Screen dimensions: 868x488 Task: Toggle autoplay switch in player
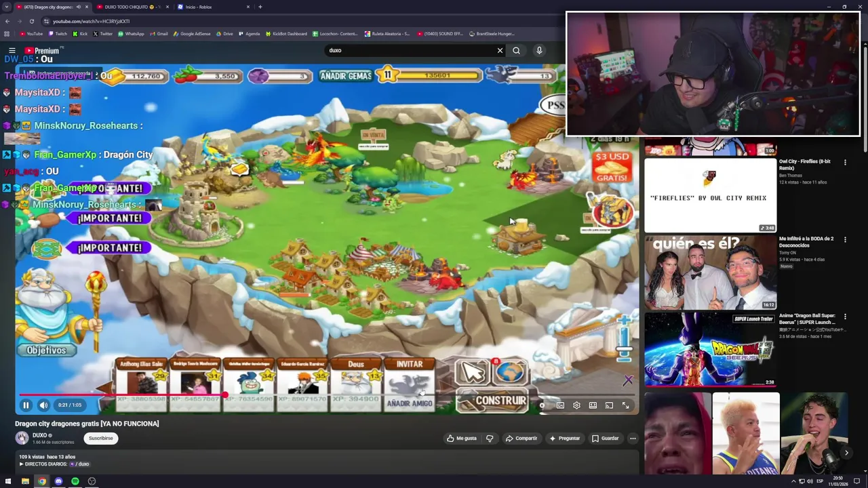pos(542,405)
